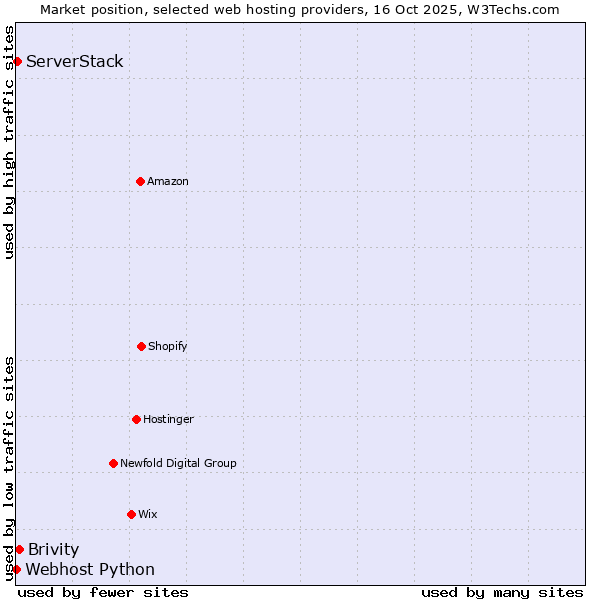This screenshot has height=600, width=600.
Task: Click the red dot for ServerStack
Action: point(17,62)
